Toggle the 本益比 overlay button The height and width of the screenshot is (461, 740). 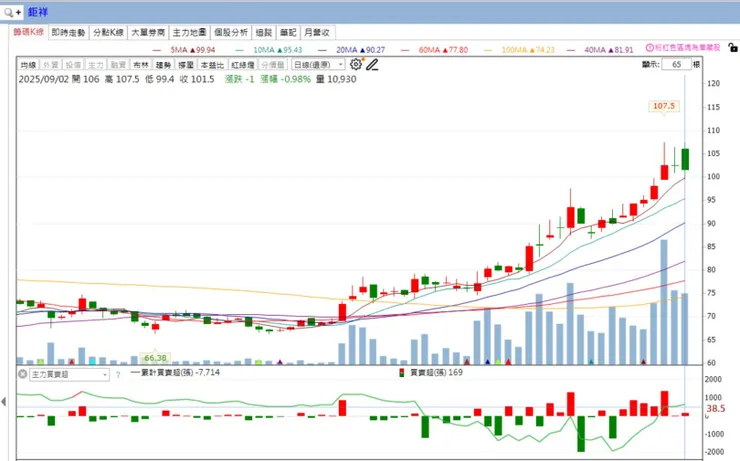click(212, 65)
